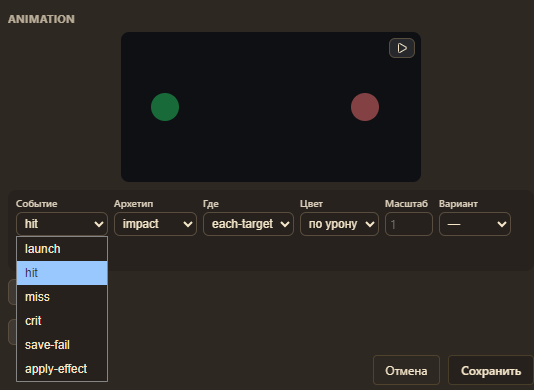Screen dimensions: 534x390
Task: Click the Сохранить button
Action: [x=491, y=371]
